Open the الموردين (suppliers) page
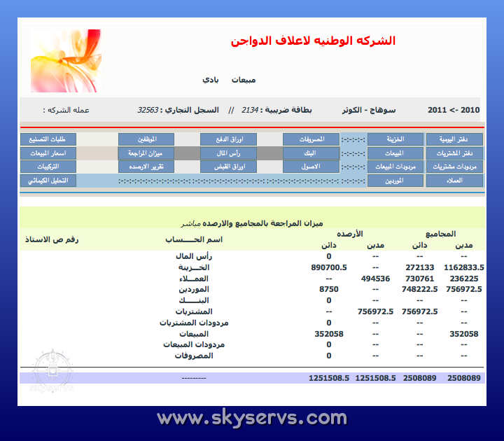 [x=395, y=181]
